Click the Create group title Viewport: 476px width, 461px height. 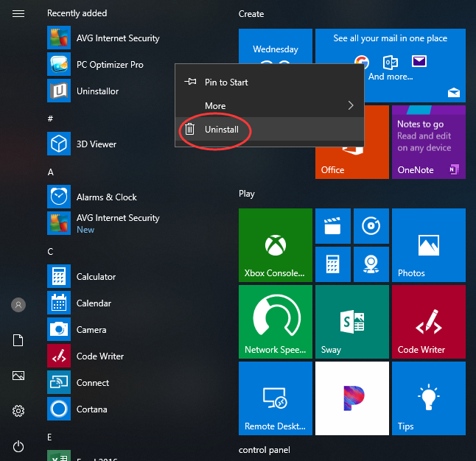tap(251, 14)
